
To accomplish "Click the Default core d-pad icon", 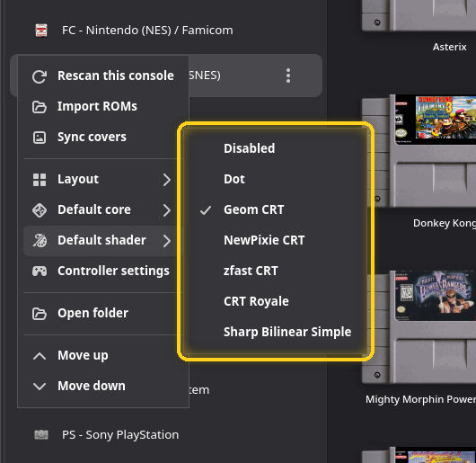I will [x=40, y=210].
